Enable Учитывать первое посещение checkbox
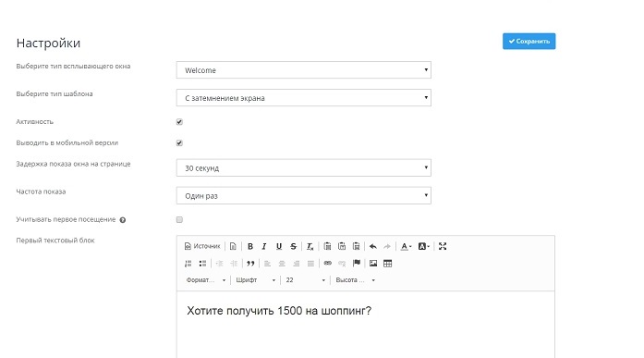This screenshot has height=358, width=644. (179, 219)
